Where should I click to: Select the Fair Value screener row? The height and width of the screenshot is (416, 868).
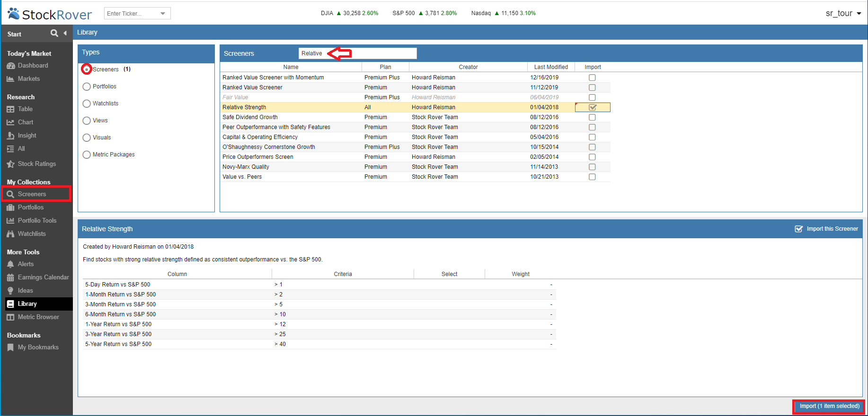pos(415,97)
